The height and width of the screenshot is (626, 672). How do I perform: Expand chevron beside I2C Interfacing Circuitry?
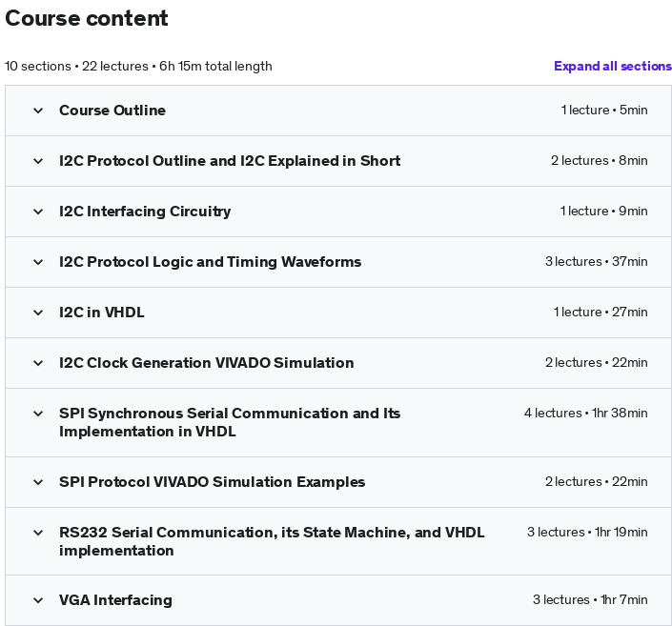pos(38,212)
